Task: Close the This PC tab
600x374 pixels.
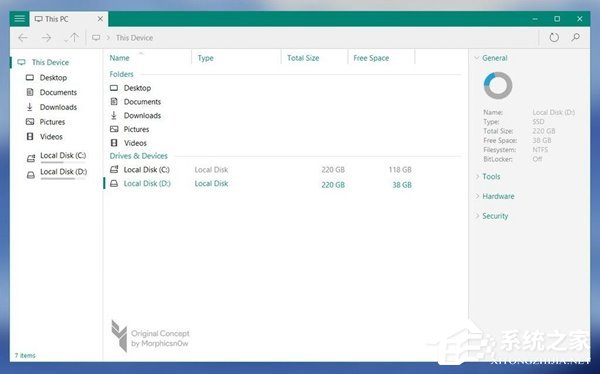Action: [100, 19]
